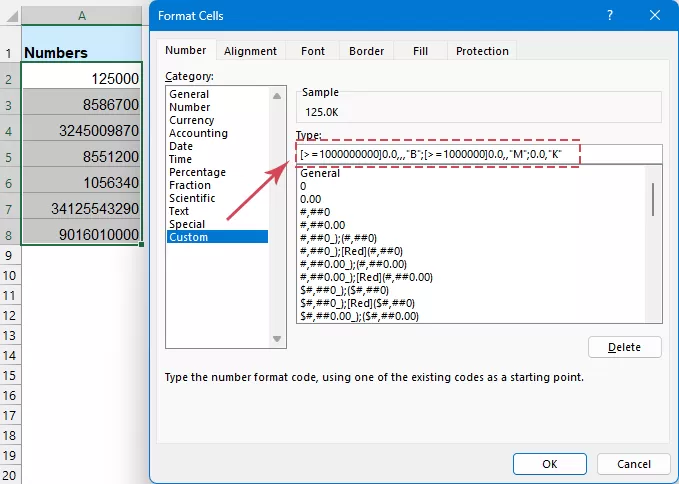Image resolution: width=679 pixels, height=484 pixels.
Task: Select row 12 header
Action: coord(10,315)
